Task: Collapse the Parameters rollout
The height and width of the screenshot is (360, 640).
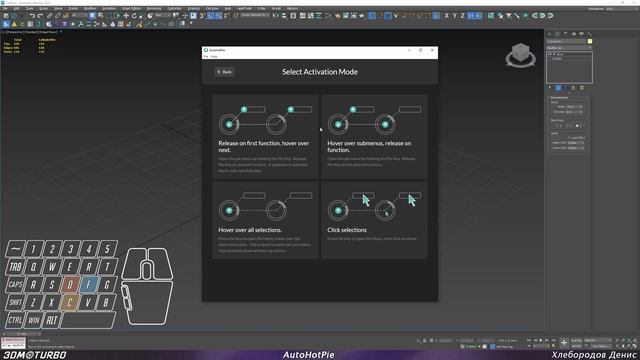Action: (560, 98)
